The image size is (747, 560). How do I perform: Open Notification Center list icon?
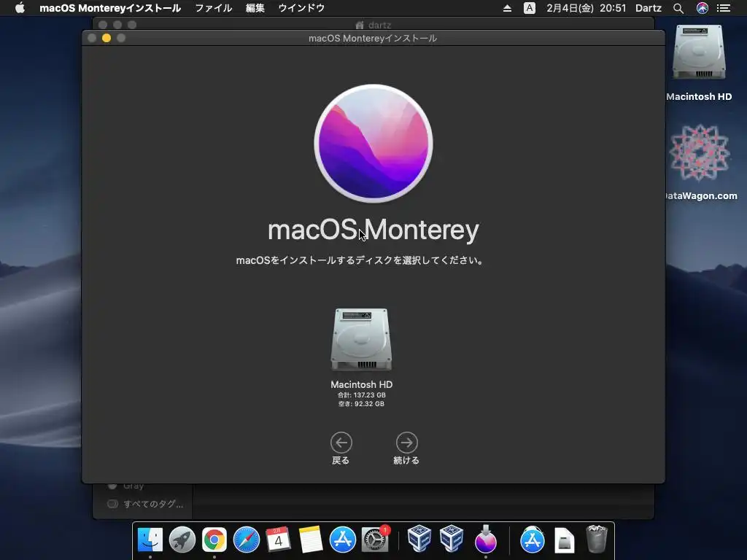[724, 8]
